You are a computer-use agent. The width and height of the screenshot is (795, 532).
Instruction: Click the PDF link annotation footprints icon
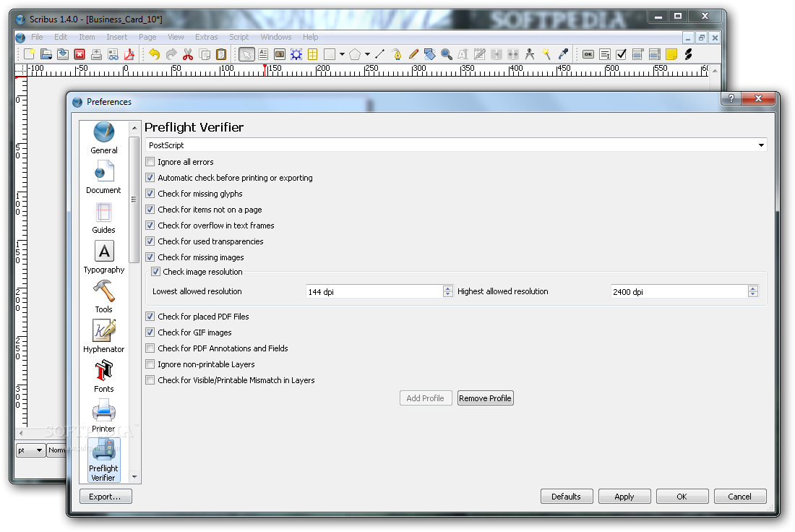tap(688, 54)
